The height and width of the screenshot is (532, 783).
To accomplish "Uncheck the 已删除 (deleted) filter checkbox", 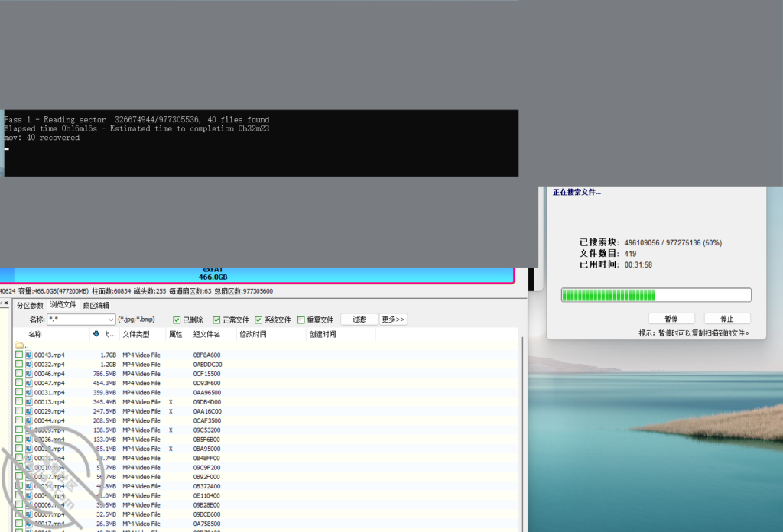I will tap(177, 320).
